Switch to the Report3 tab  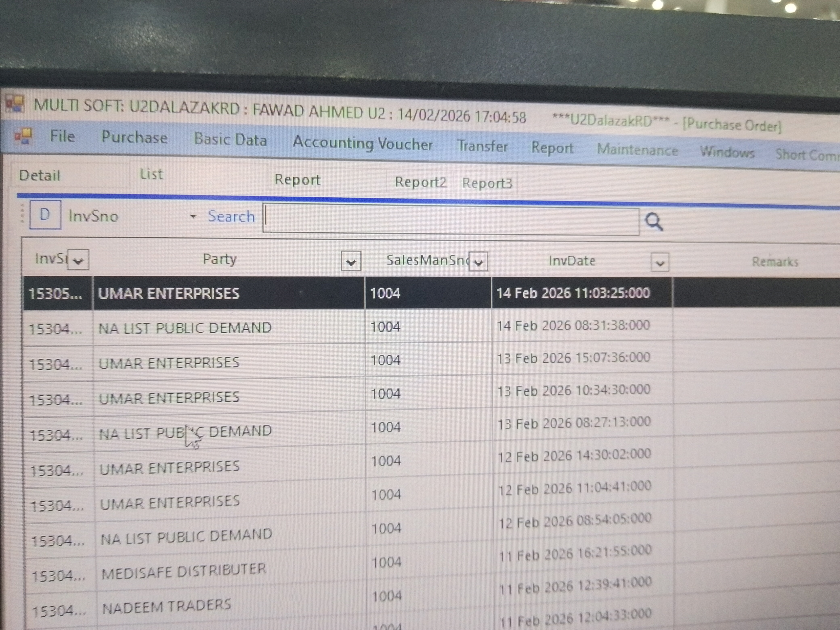pos(487,183)
